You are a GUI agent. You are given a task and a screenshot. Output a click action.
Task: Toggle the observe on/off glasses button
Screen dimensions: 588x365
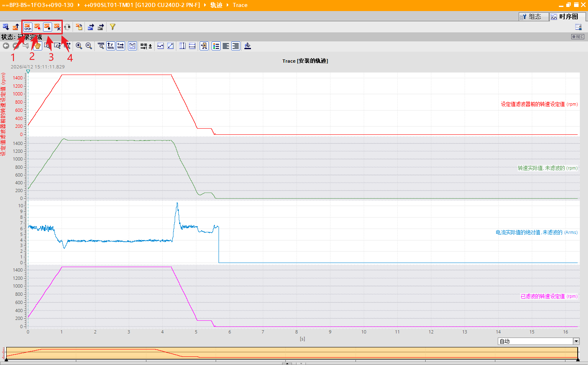(x=27, y=27)
